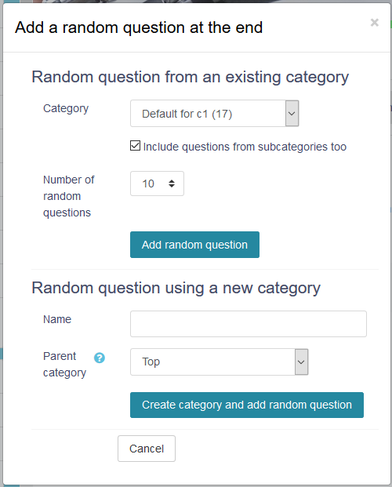392x487 pixels.
Task: Click Create category and add random question
Action: (x=247, y=405)
